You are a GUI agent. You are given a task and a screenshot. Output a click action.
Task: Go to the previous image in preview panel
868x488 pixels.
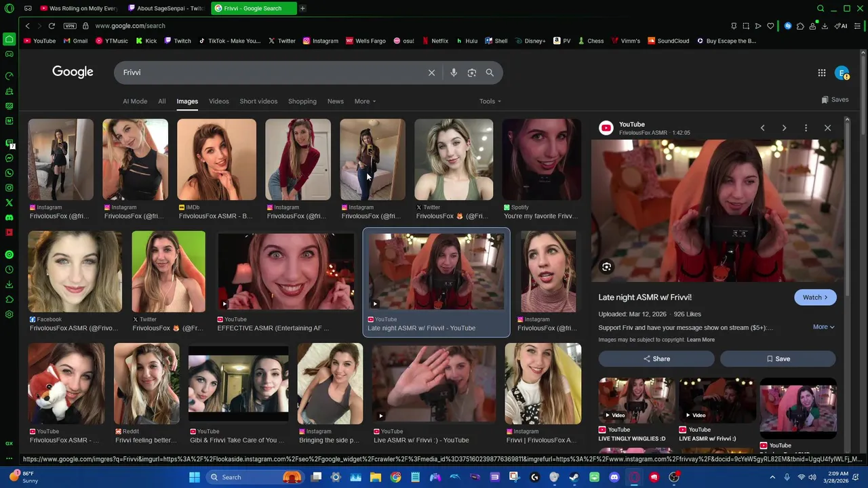pyautogui.click(x=762, y=128)
